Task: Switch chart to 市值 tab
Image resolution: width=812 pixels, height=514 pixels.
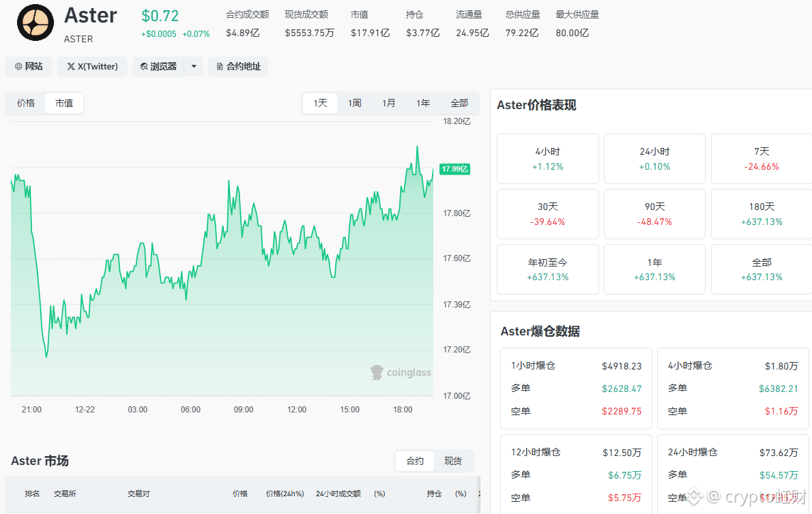Action: (x=63, y=103)
